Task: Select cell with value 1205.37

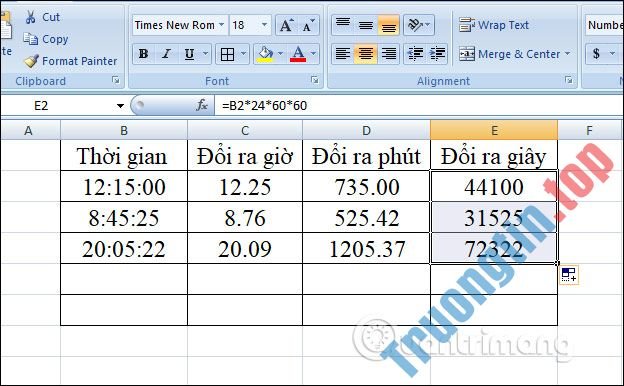Action: point(367,249)
